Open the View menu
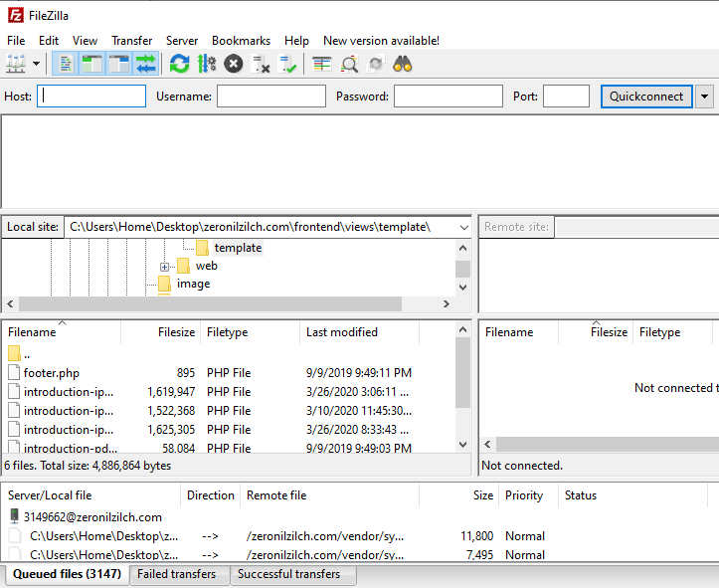The height and width of the screenshot is (588, 719). (85, 41)
